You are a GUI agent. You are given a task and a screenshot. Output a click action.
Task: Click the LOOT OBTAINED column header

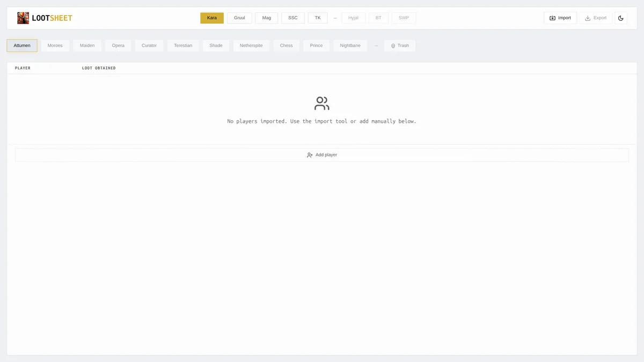tap(99, 68)
